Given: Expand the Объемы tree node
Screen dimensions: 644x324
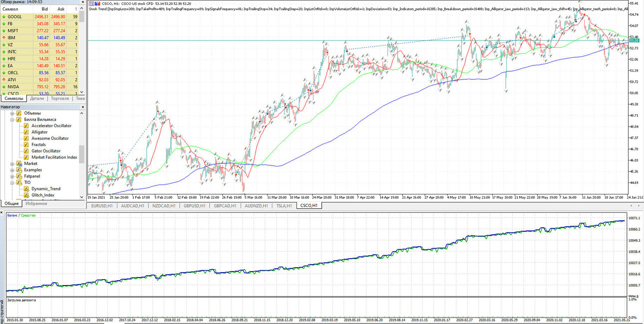Looking at the screenshot, I should tap(12, 113).
